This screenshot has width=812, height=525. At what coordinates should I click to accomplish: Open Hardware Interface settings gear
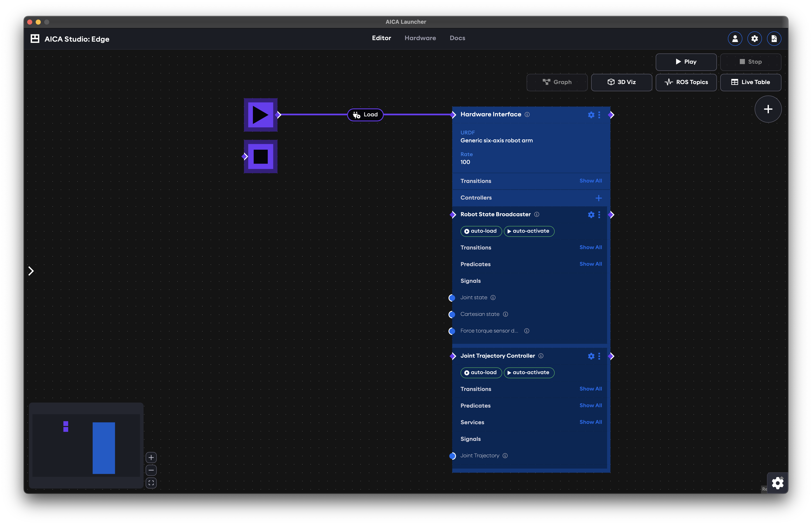[x=591, y=115]
